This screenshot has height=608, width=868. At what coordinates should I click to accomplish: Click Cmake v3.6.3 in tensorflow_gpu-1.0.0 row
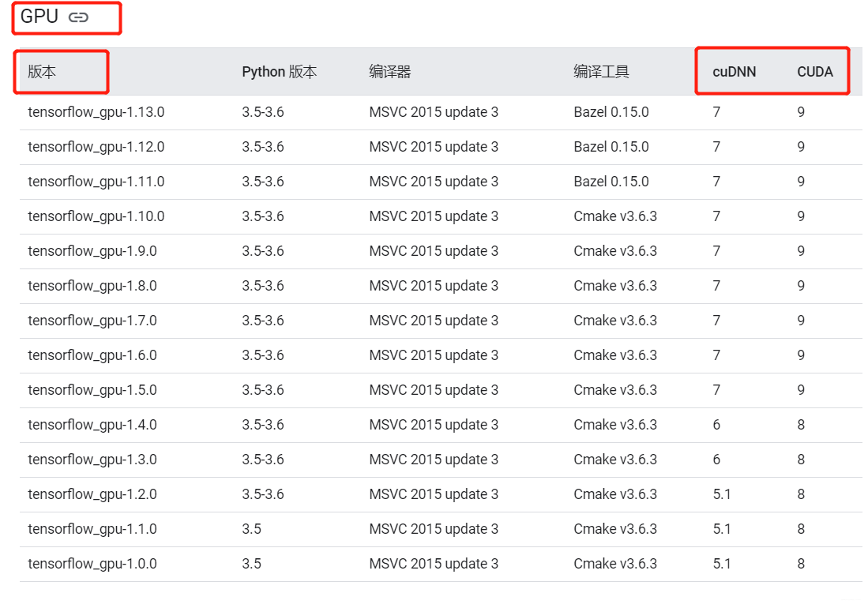pos(615,565)
